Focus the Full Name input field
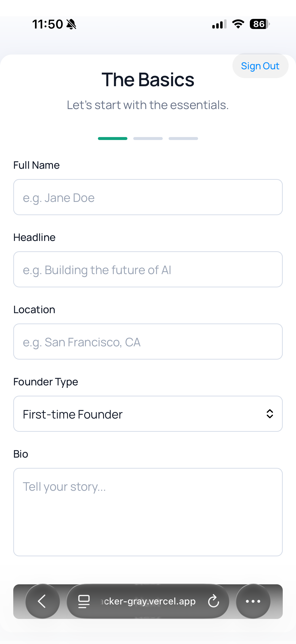This screenshot has height=644, width=296. (148, 197)
